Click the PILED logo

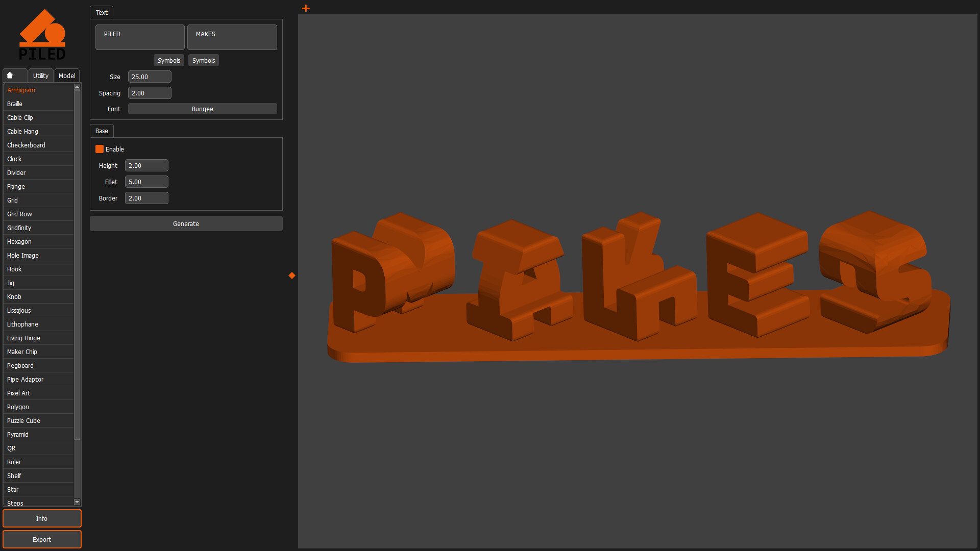(43, 33)
